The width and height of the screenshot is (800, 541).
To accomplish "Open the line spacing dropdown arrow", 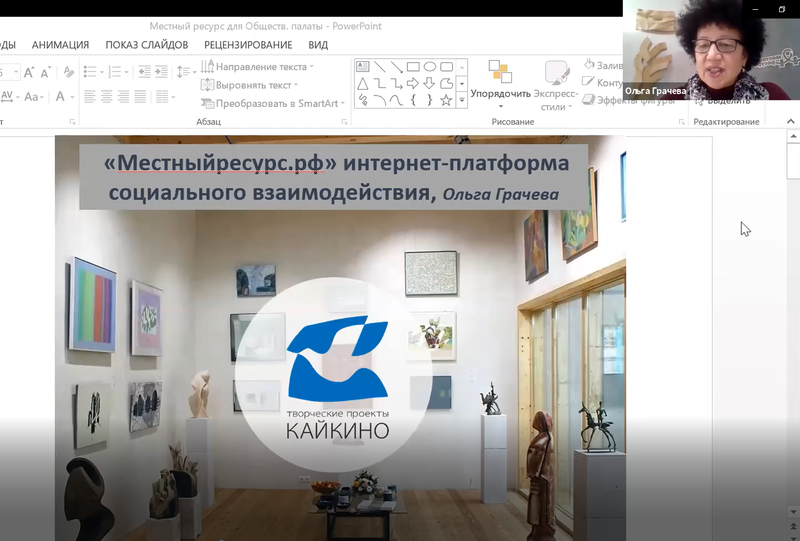I will (x=194, y=72).
